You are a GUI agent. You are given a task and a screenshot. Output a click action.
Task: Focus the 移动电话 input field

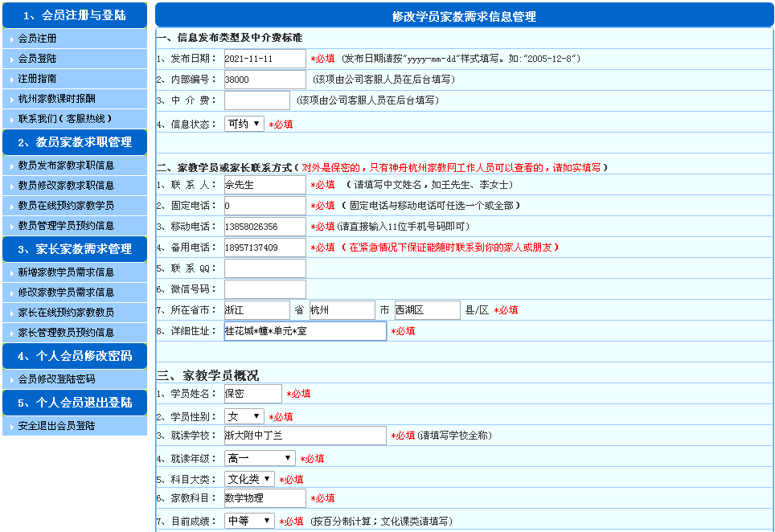click(x=264, y=227)
